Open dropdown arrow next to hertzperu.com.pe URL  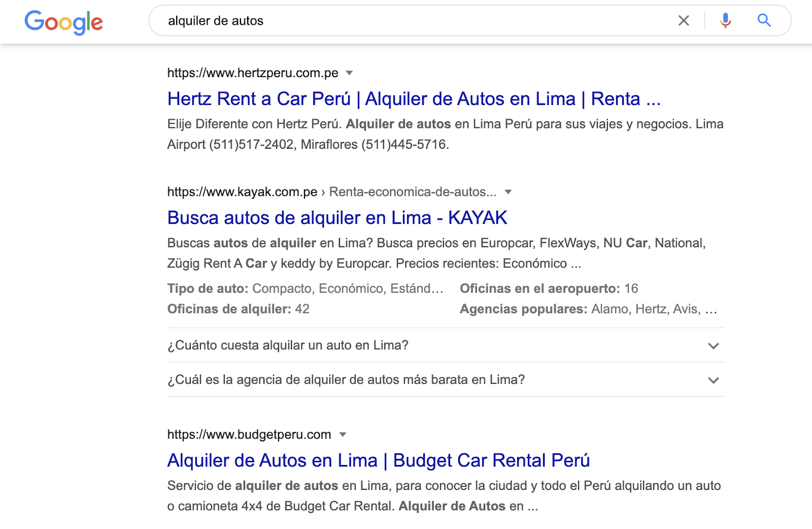349,73
